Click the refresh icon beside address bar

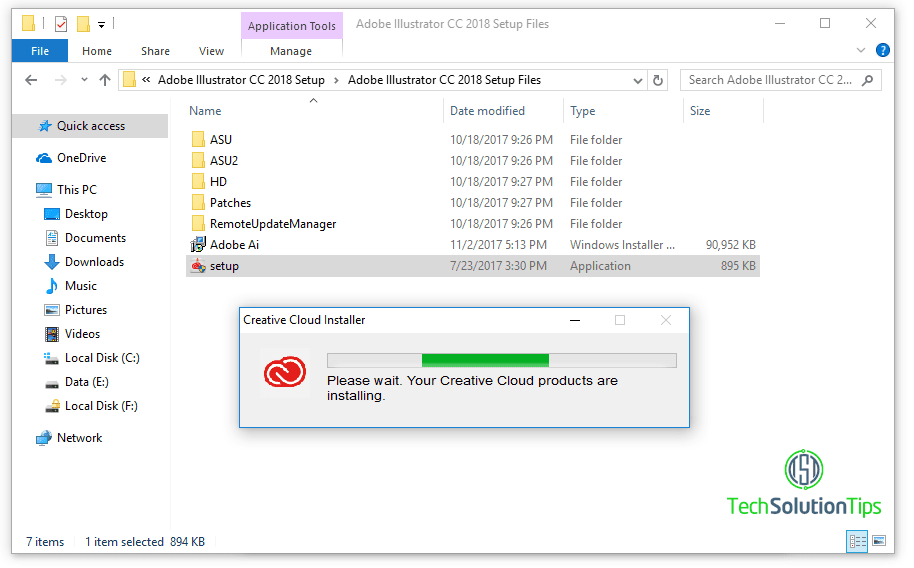point(658,80)
